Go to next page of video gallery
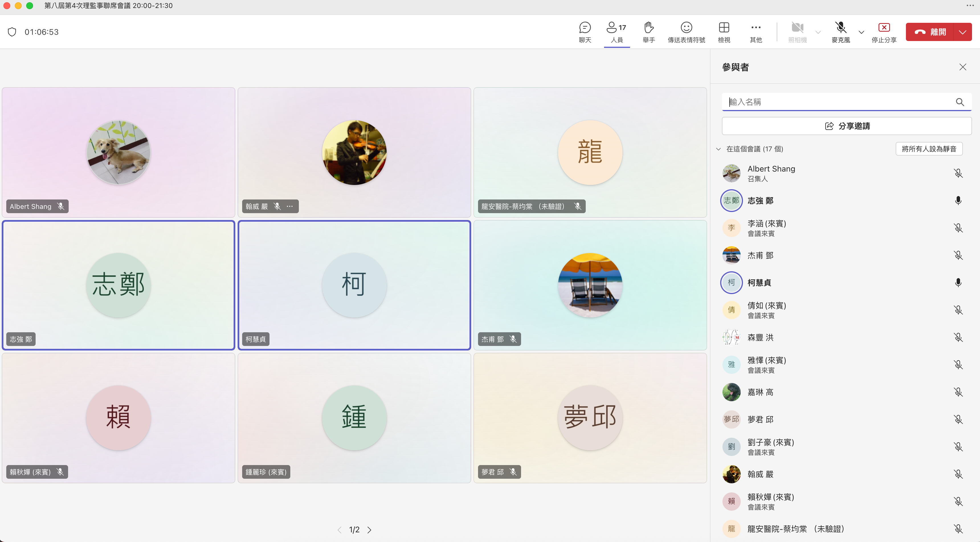This screenshot has width=980, height=542. 369,530
